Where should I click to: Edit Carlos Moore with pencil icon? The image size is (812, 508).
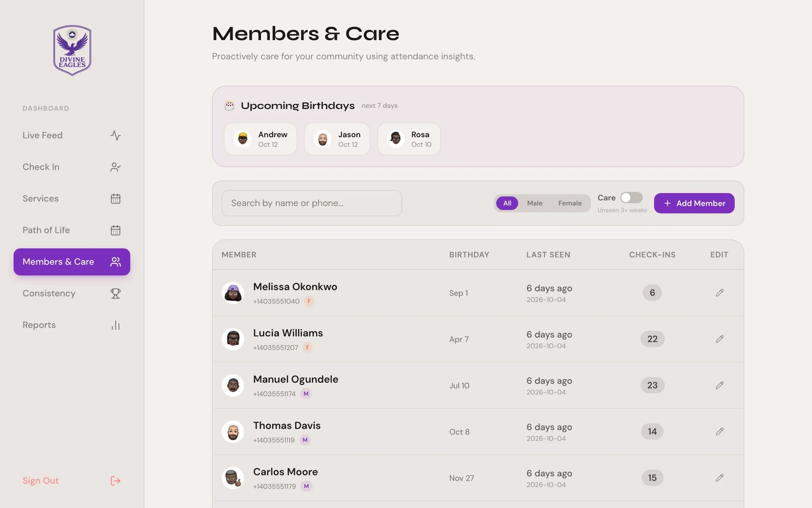[x=719, y=478]
